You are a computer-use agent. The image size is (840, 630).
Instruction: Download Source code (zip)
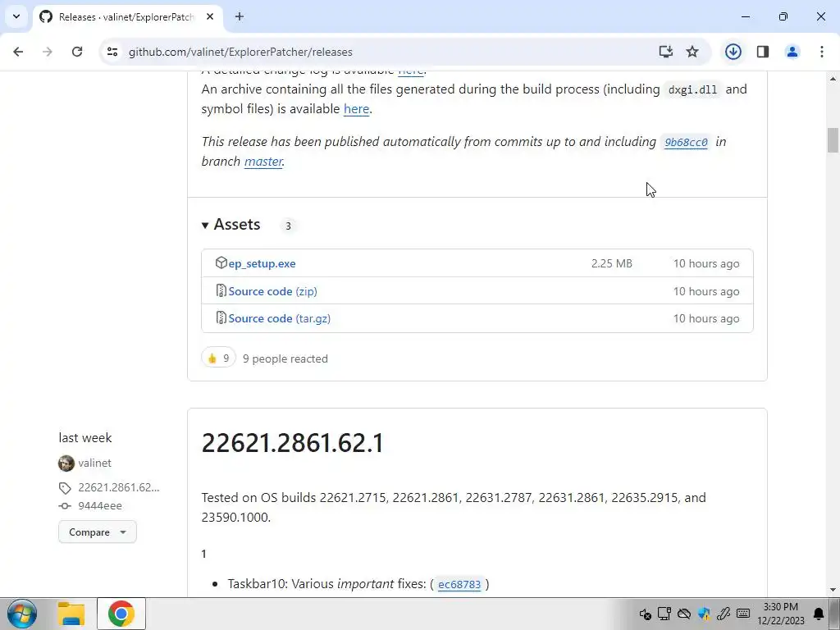(x=272, y=291)
